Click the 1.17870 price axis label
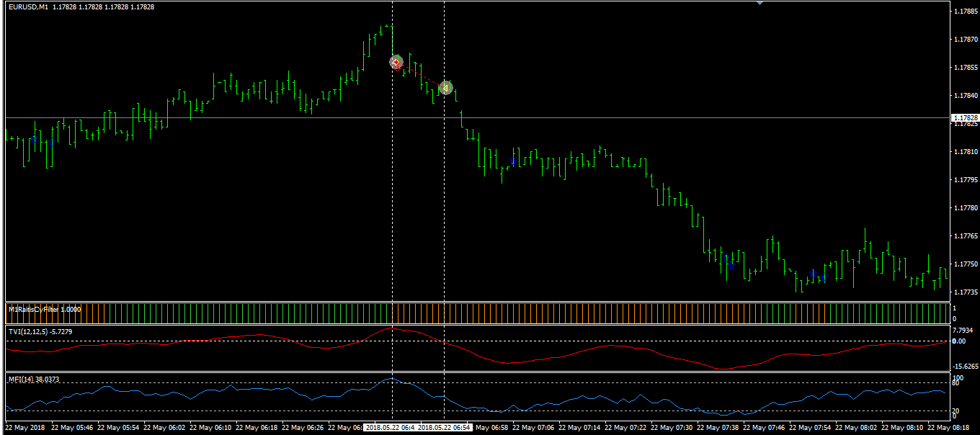This screenshot has height=435, width=980. point(965,40)
